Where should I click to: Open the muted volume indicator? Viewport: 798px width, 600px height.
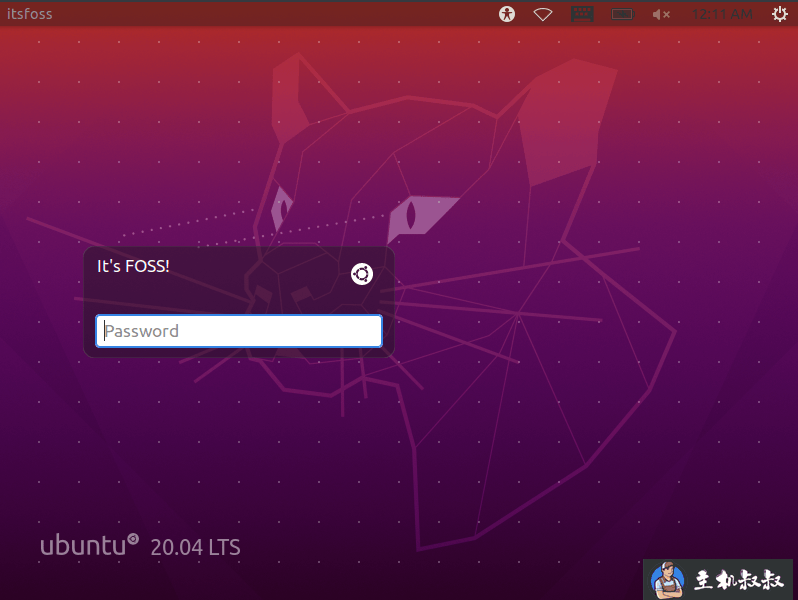pos(661,14)
